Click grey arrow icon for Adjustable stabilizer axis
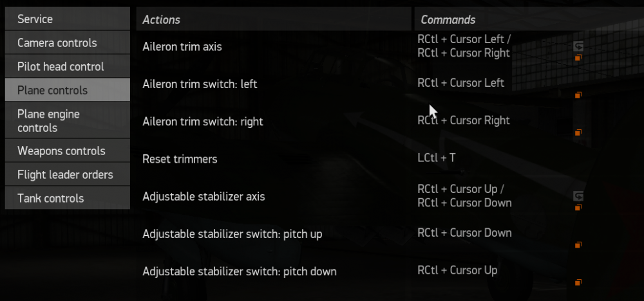The height and width of the screenshot is (301, 644). coord(578,196)
